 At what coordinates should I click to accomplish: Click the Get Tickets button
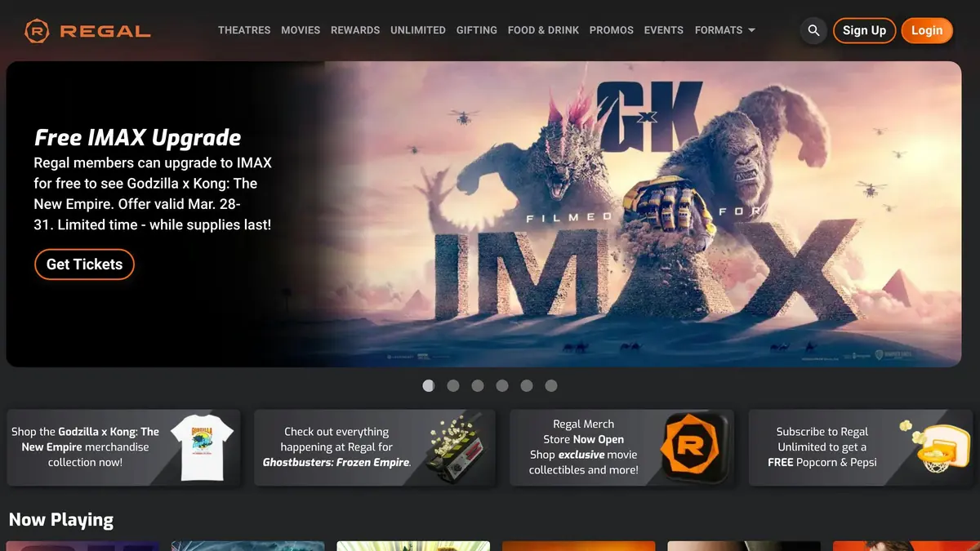[84, 264]
